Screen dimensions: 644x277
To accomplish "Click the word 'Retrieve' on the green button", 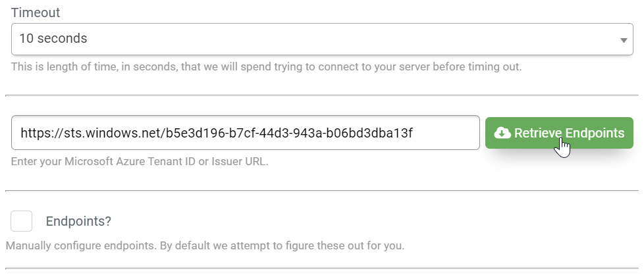I will (x=536, y=133).
